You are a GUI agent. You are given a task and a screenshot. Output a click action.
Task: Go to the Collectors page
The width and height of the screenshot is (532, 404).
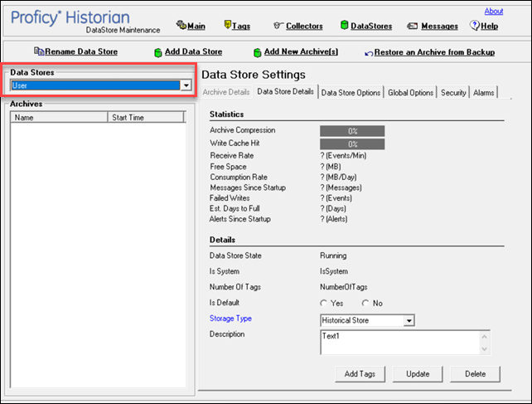coord(304,27)
